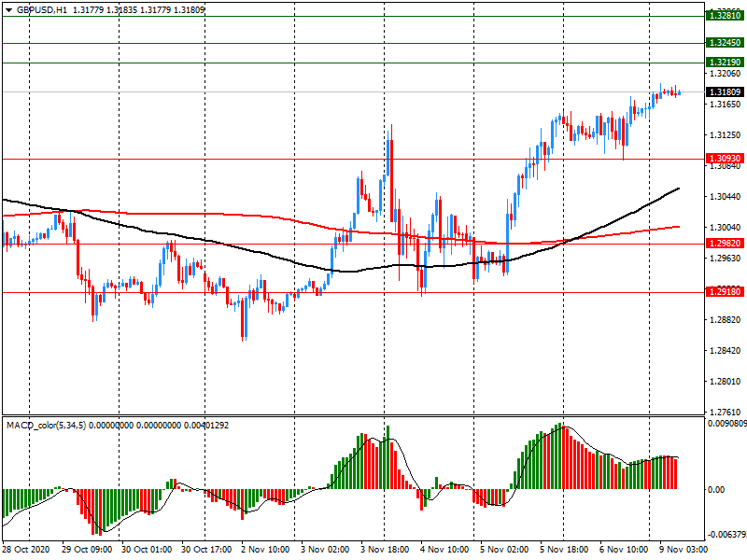Click the 29 Oct 09:00 time label
The width and height of the screenshot is (747, 560).
tap(87, 550)
